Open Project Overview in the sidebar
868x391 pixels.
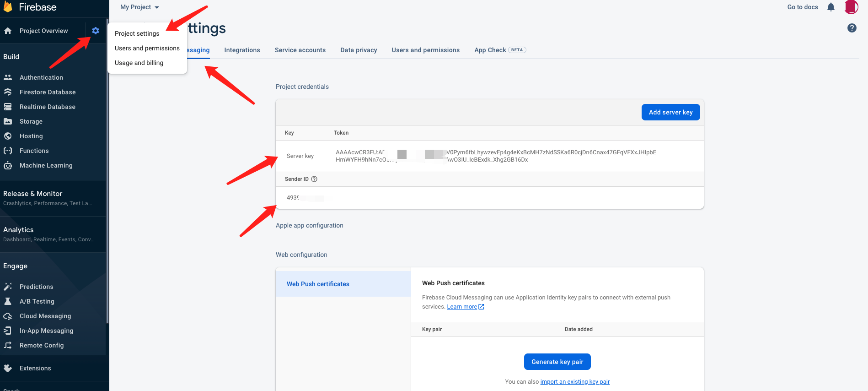coord(43,31)
